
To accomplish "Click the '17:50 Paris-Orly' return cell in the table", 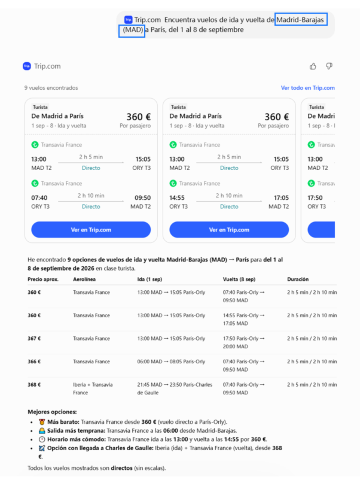I will [x=244, y=342].
